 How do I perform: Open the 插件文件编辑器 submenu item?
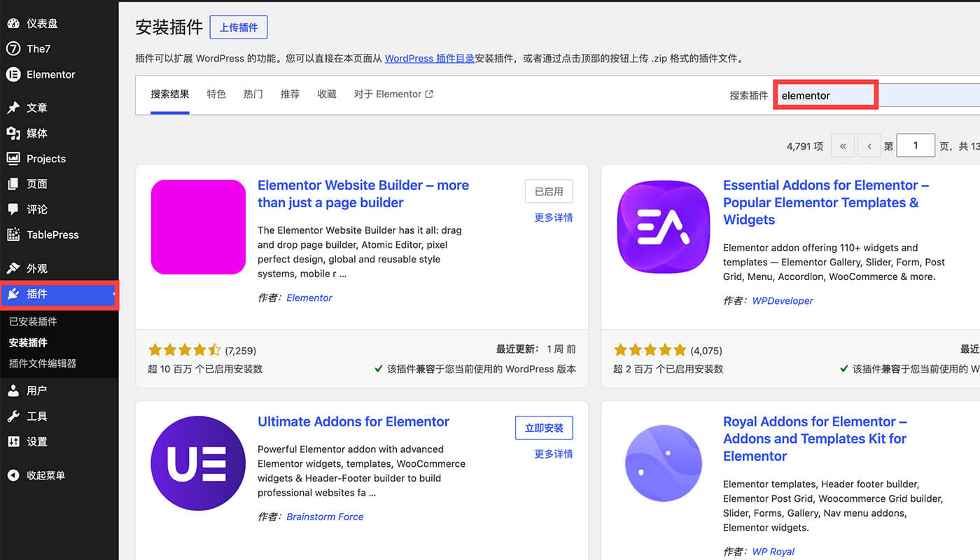click(x=43, y=364)
